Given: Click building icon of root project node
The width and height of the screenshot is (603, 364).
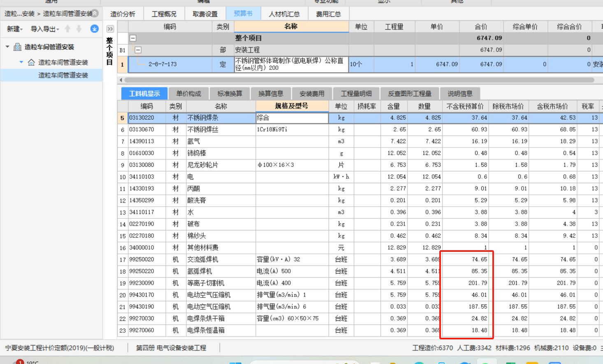Looking at the screenshot, I should [18, 47].
